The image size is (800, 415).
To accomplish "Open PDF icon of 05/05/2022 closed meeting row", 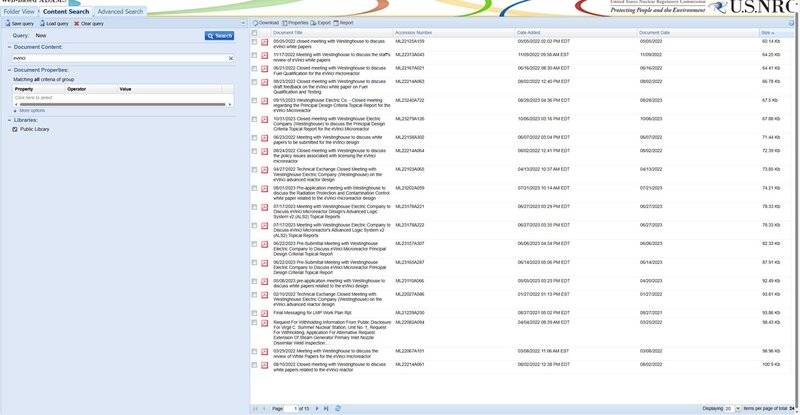I will pyautogui.click(x=265, y=42).
